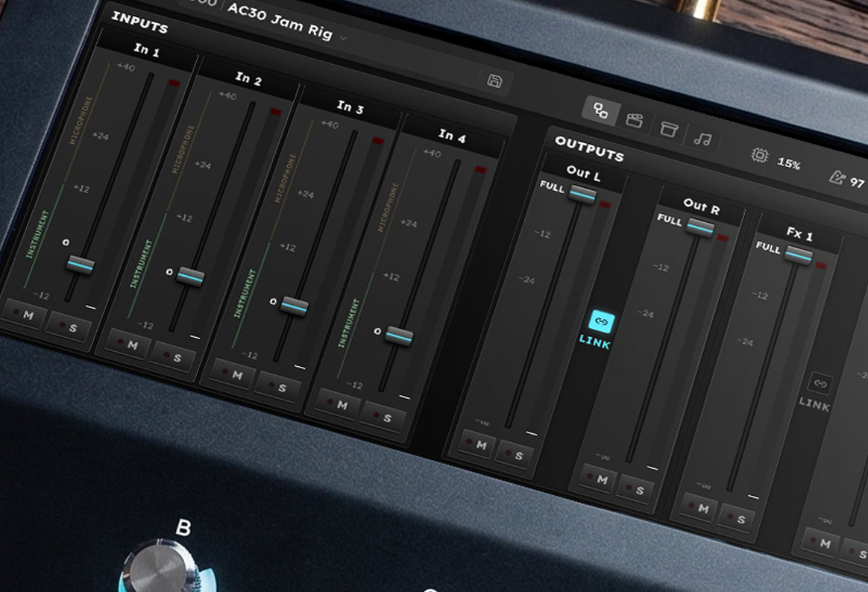Mute the Out L channel
Screen dimensions: 868x592
[477, 444]
